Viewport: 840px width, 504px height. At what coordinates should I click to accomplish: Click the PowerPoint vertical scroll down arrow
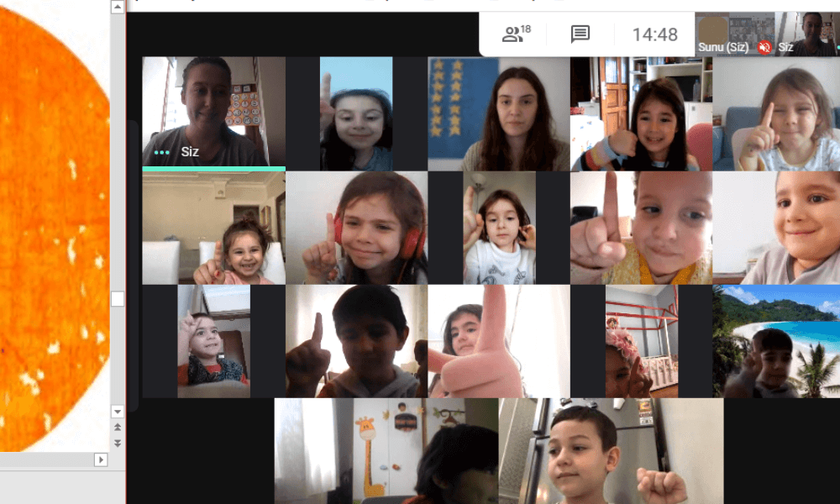[118, 412]
